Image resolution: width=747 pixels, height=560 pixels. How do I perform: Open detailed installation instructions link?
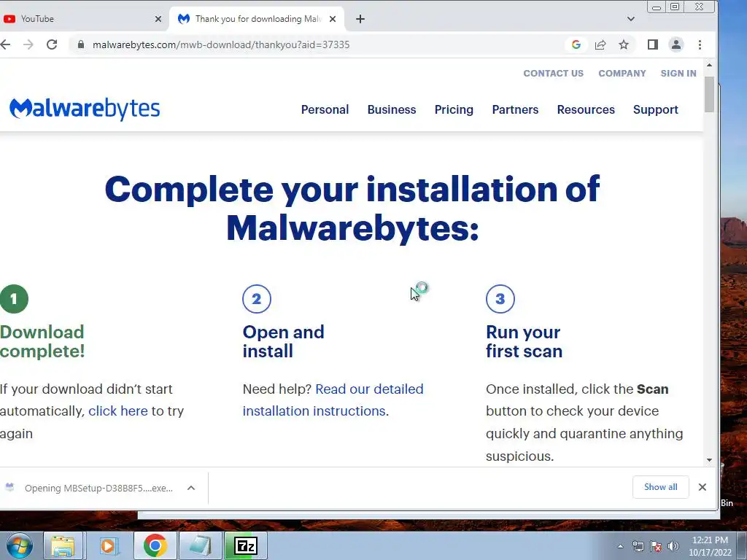(x=333, y=400)
